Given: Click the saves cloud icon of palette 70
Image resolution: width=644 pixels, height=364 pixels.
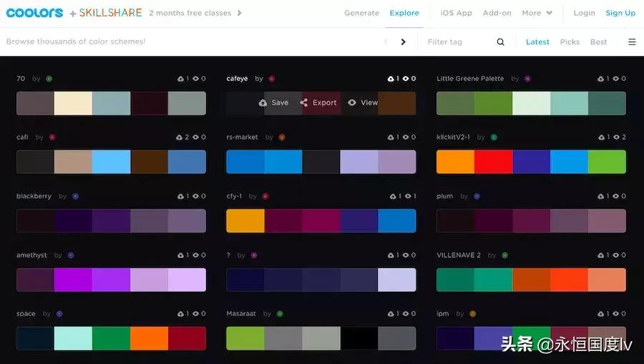Looking at the screenshot, I should tap(181, 79).
